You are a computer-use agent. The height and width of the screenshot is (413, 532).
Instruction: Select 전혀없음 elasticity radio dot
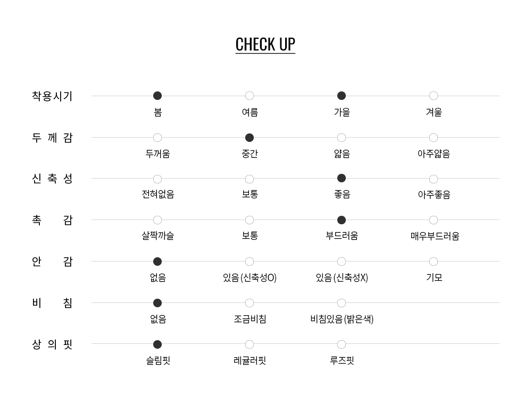(x=157, y=179)
